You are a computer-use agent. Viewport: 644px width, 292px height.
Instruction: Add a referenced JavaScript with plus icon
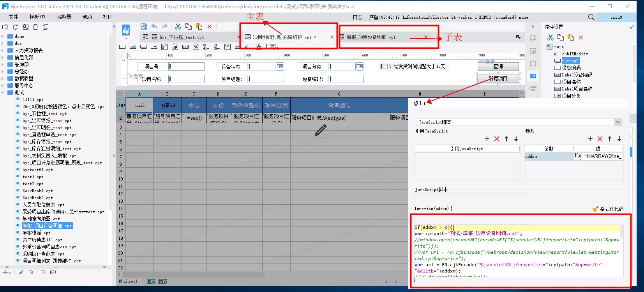pos(487,139)
